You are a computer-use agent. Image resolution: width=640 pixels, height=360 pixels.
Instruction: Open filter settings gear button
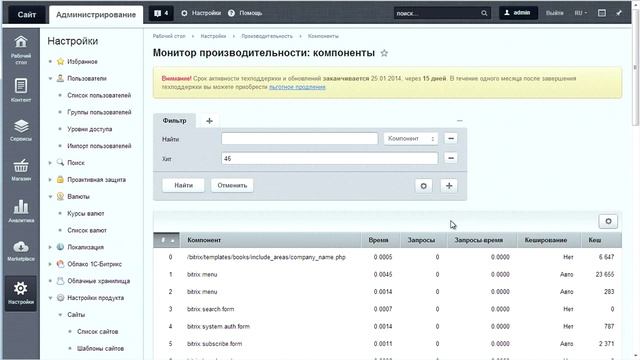[x=423, y=186]
